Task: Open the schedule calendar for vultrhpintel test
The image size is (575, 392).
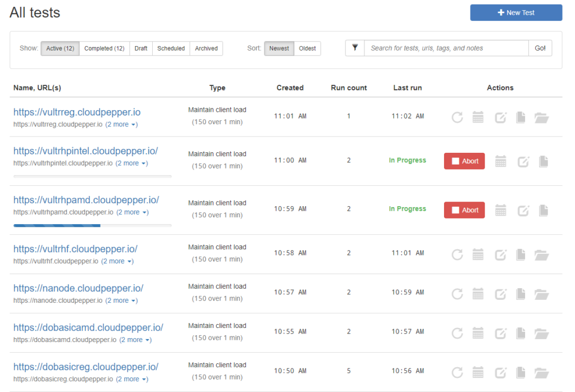Action: coord(501,161)
